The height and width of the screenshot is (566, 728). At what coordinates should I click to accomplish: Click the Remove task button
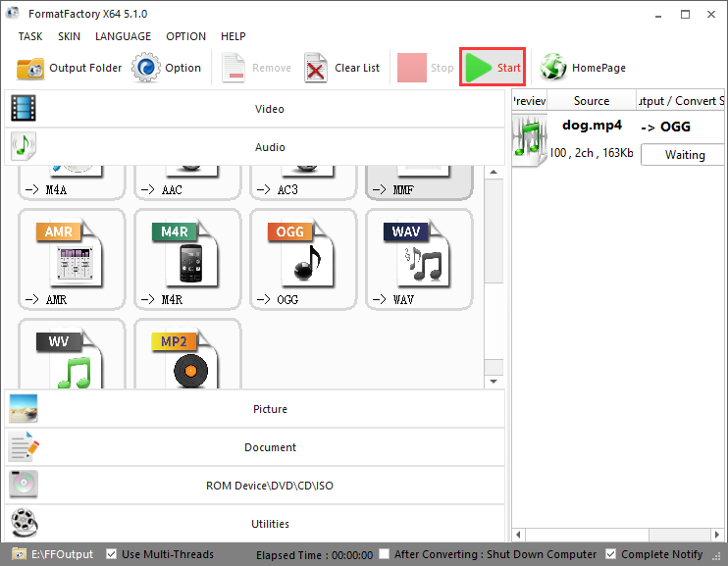(256, 68)
